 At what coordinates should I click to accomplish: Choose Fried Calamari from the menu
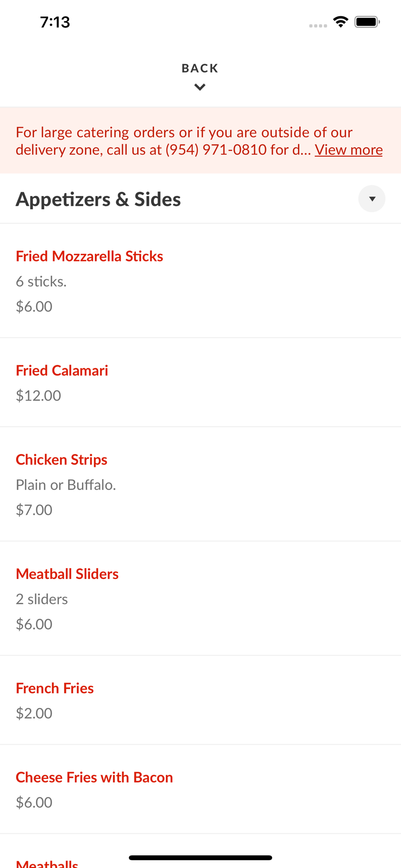click(x=62, y=370)
